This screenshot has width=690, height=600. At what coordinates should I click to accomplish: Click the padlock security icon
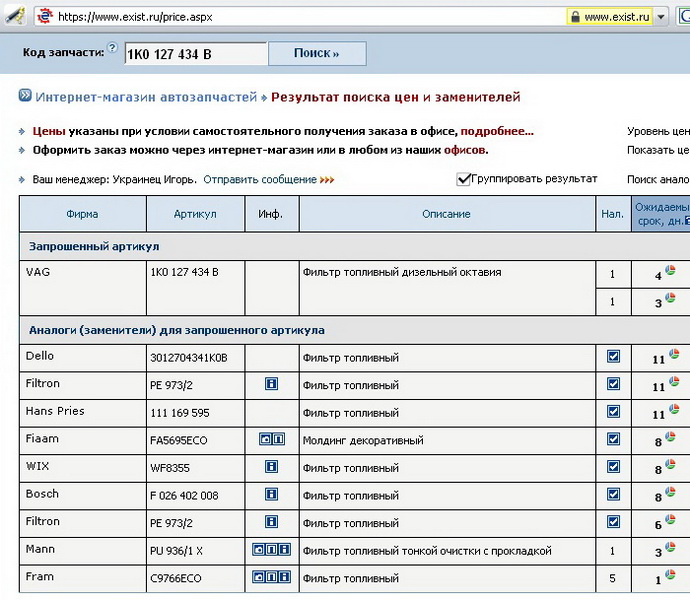(575, 17)
